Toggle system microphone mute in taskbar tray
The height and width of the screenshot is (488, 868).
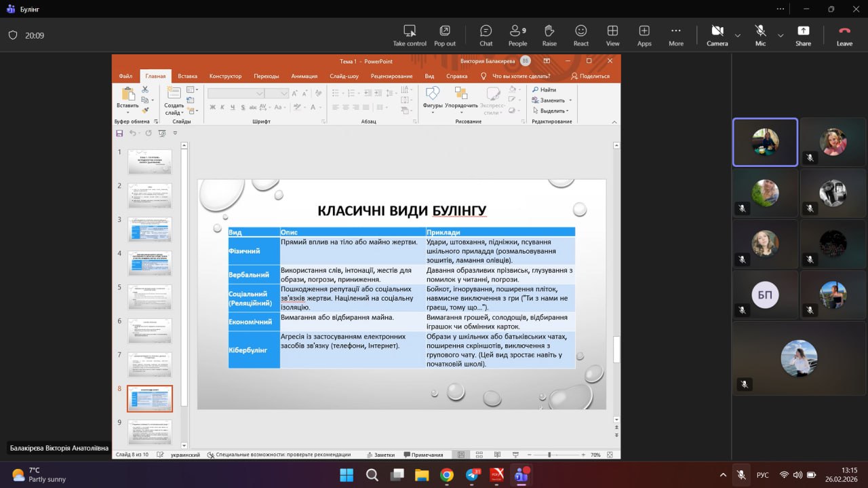(742, 475)
